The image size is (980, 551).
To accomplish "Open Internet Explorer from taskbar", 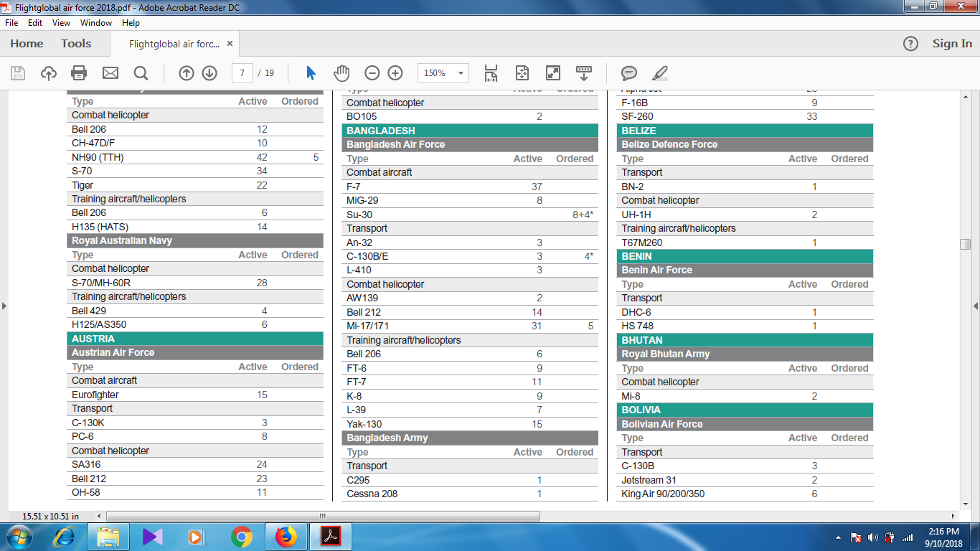I will [65, 537].
